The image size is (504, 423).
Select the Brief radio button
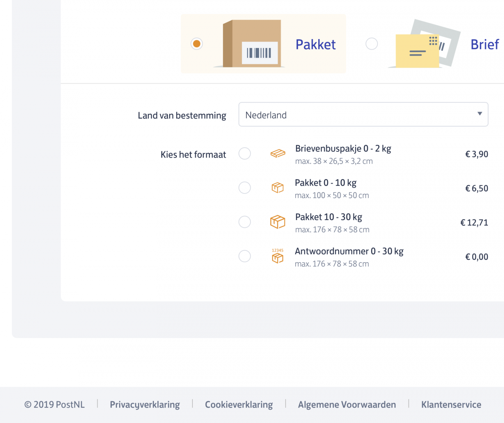tap(371, 44)
